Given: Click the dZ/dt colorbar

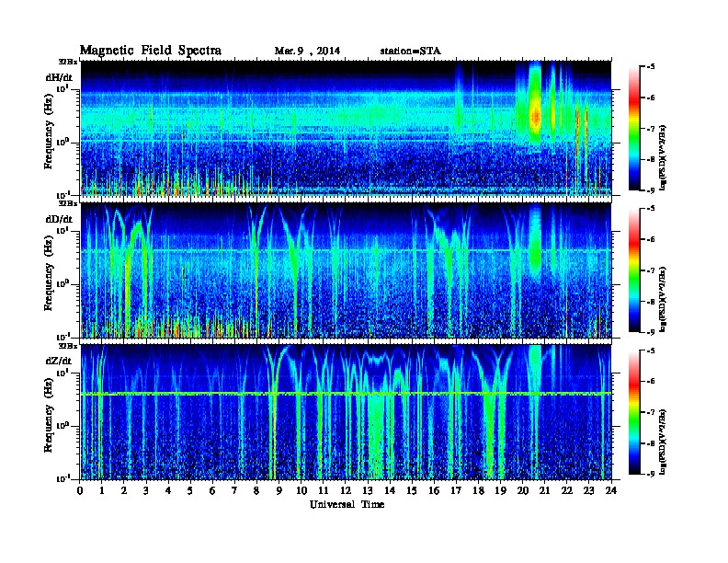Looking at the screenshot, I should 633,412.
